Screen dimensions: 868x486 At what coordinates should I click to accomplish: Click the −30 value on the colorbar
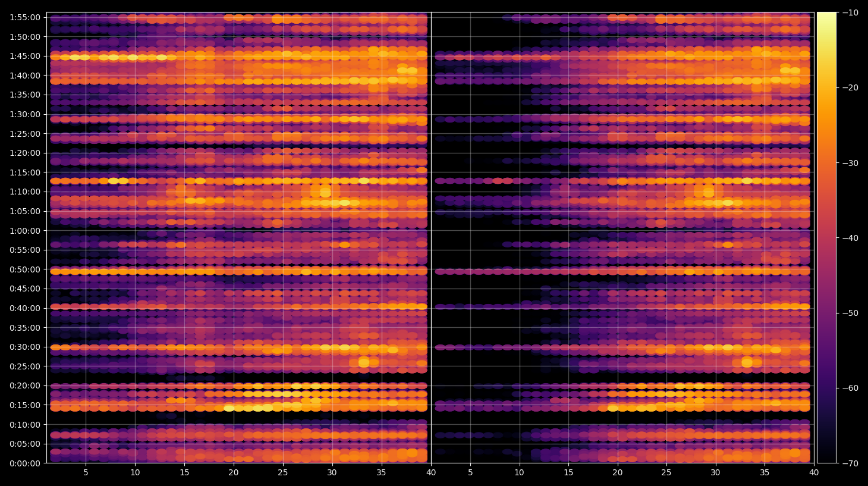850,163
